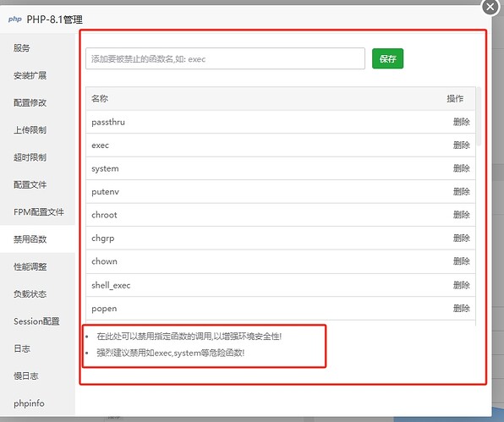Open the 服务 tab
Image resolution: width=504 pixels, height=422 pixels.
21,48
